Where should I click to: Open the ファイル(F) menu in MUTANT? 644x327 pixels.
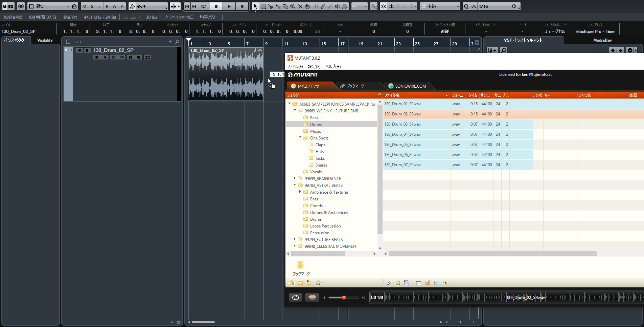coord(295,66)
